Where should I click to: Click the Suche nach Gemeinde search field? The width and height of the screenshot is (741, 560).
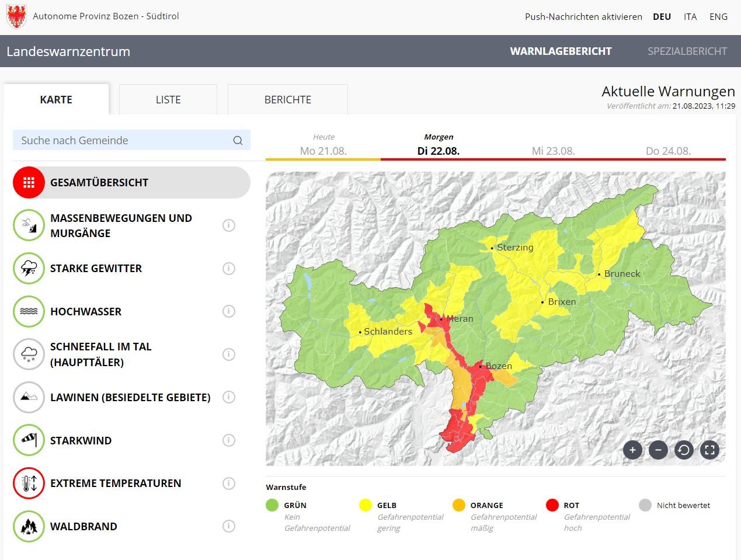(x=123, y=140)
